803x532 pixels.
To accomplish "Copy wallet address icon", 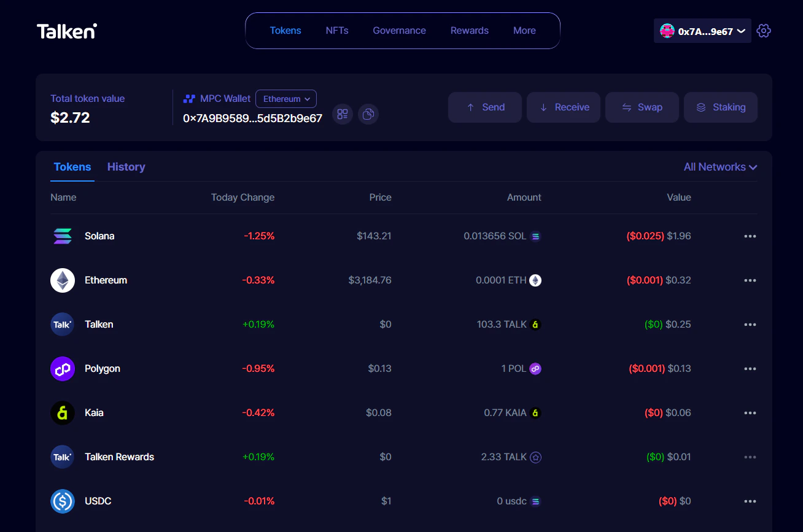I will tap(368, 114).
